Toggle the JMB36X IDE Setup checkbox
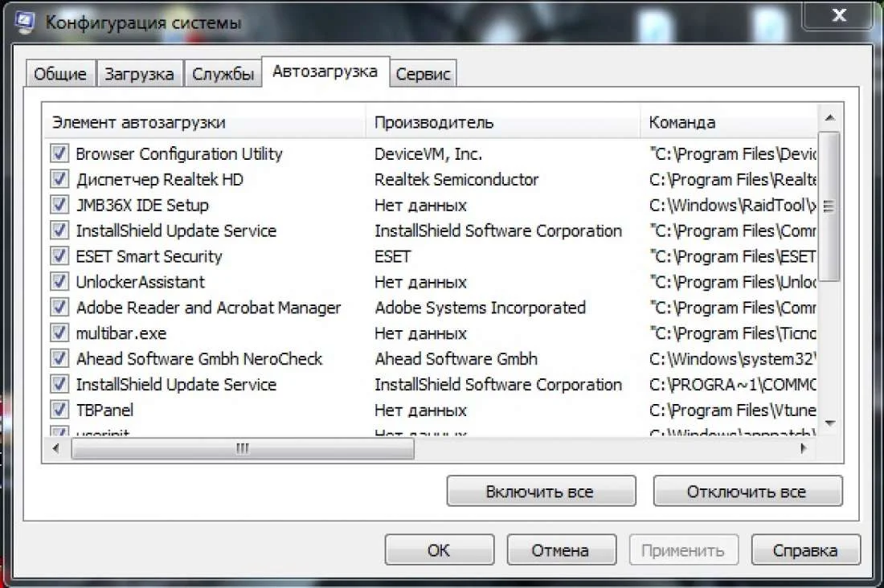 click(x=59, y=205)
